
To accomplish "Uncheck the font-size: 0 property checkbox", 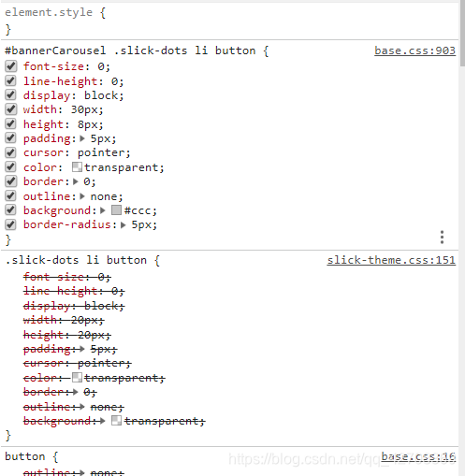I will coord(10,66).
